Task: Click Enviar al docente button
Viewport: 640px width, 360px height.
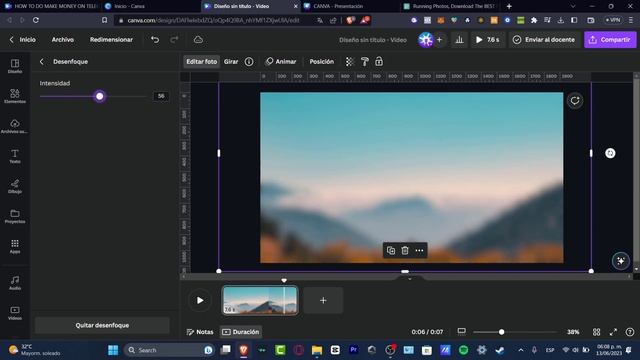Action: click(544, 40)
